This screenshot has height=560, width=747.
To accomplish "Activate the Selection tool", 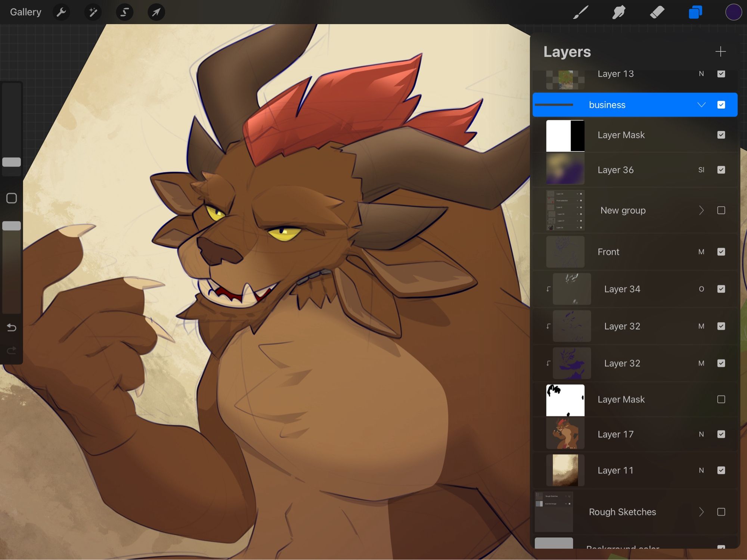I will coord(125,12).
